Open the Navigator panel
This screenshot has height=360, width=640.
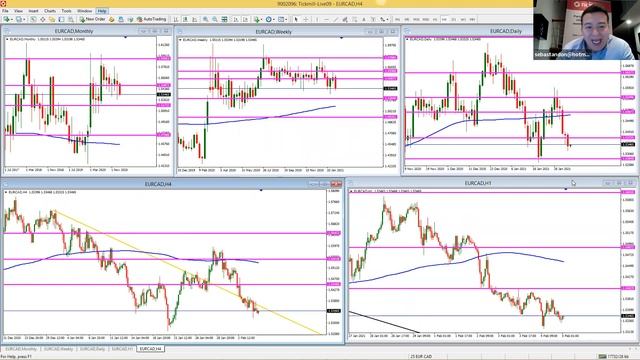pos(52,19)
